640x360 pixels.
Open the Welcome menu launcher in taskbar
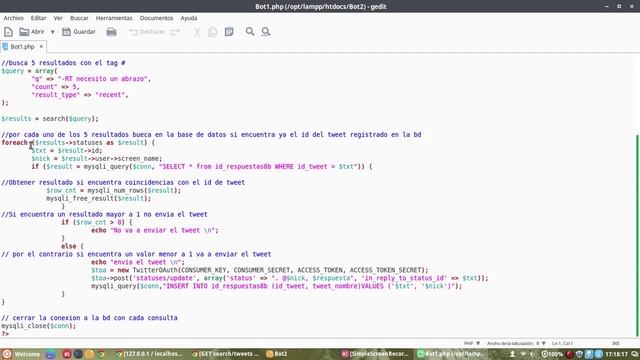pyautogui.click(x=21, y=354)
